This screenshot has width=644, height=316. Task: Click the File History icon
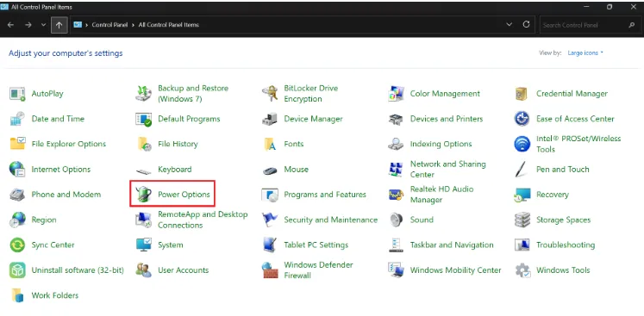coord(144,144)
